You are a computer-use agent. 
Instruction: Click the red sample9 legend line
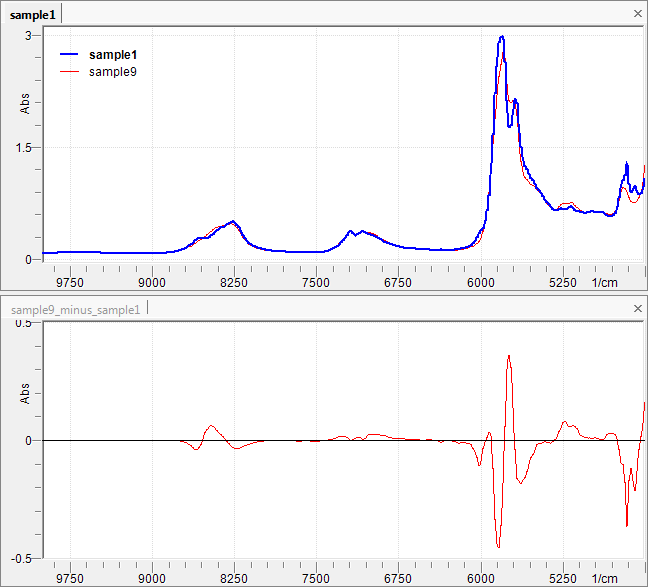tap(69, 72)
